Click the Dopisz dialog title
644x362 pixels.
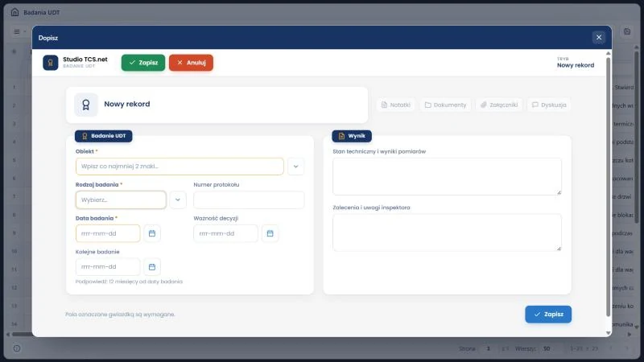[48, 38]
